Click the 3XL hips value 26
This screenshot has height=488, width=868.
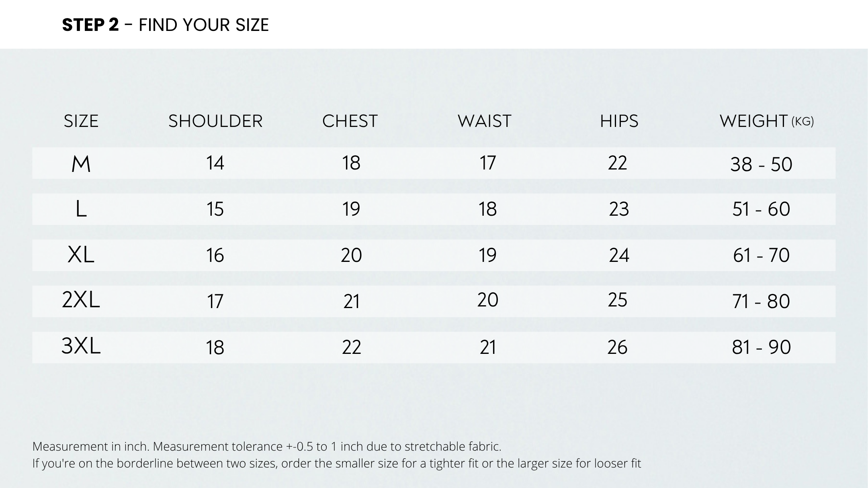pyautogui.click(x=617, y=347)
